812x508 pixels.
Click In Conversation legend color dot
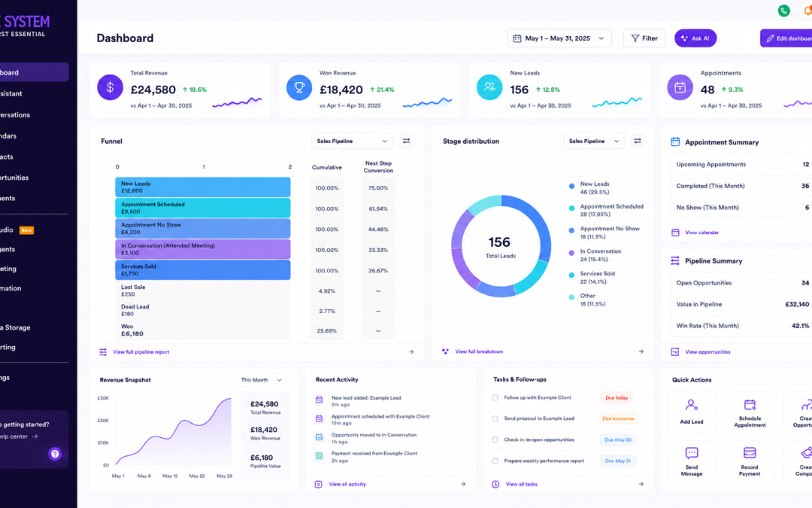click(571, 253)
